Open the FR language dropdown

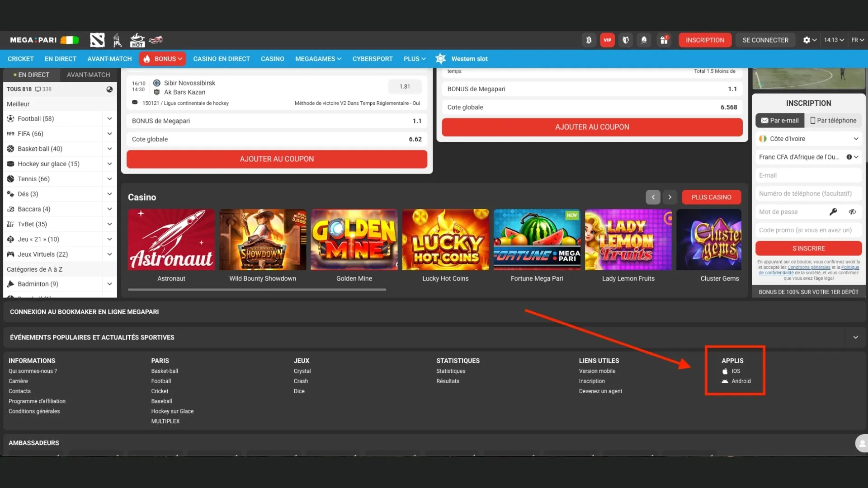tap(857, 40)
